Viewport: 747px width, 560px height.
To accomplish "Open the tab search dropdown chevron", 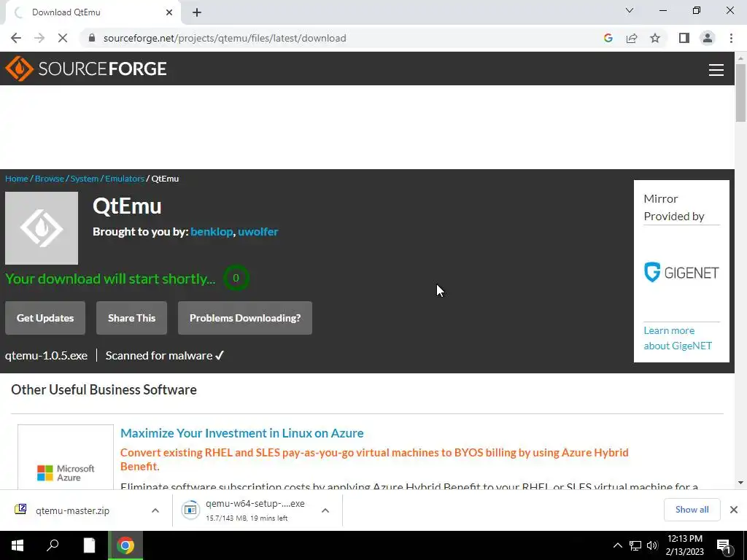I will point(630,10).
